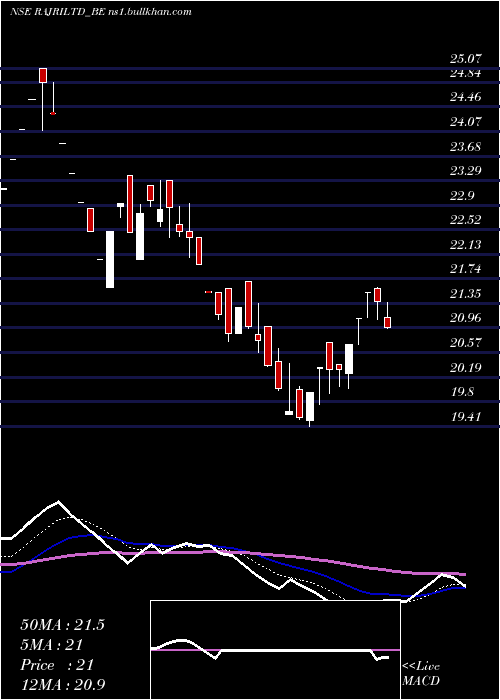Select the 24.84 price axis label
Image resolution: width=500 pixels, height=700 pixels.
click(466, 74)
